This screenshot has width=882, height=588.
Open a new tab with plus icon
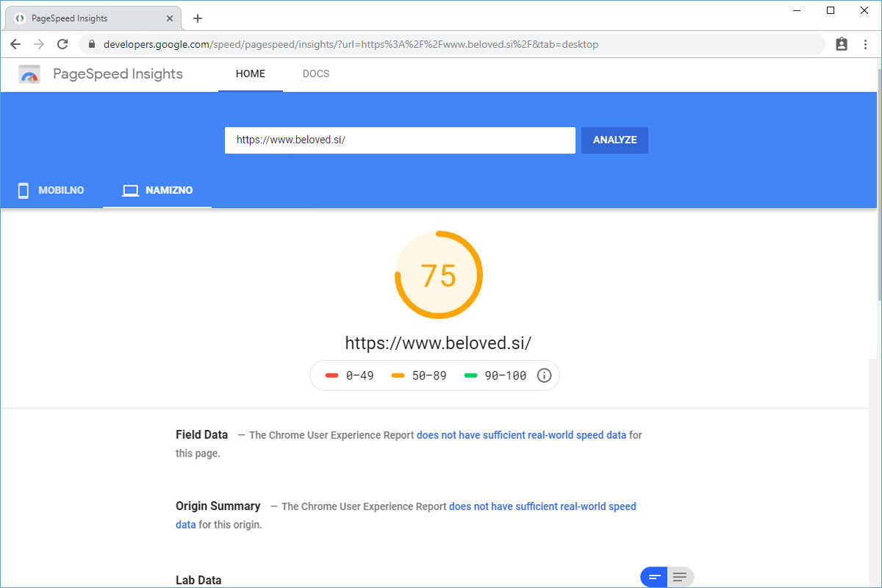[198, 18]
